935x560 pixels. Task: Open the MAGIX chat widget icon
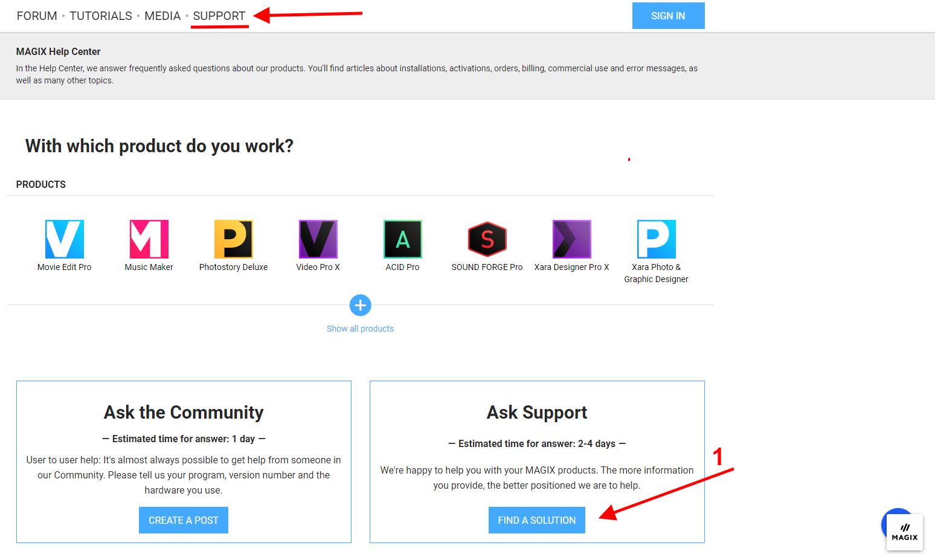(x=904, y=532)
